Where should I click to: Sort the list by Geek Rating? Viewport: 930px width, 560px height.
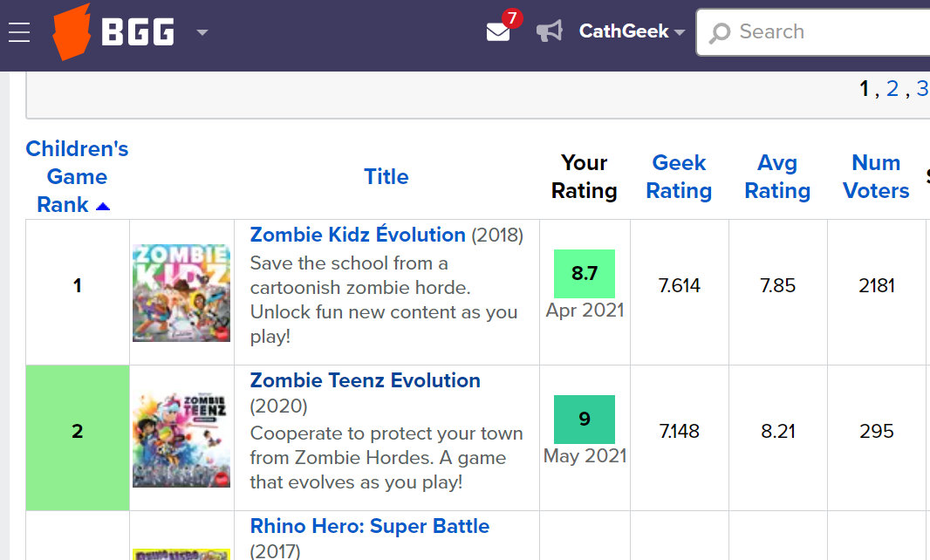pos(679,176)
